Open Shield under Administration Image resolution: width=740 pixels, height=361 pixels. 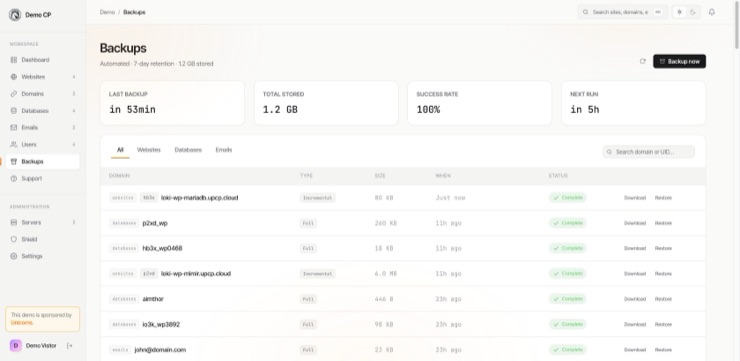coord(43,239)
